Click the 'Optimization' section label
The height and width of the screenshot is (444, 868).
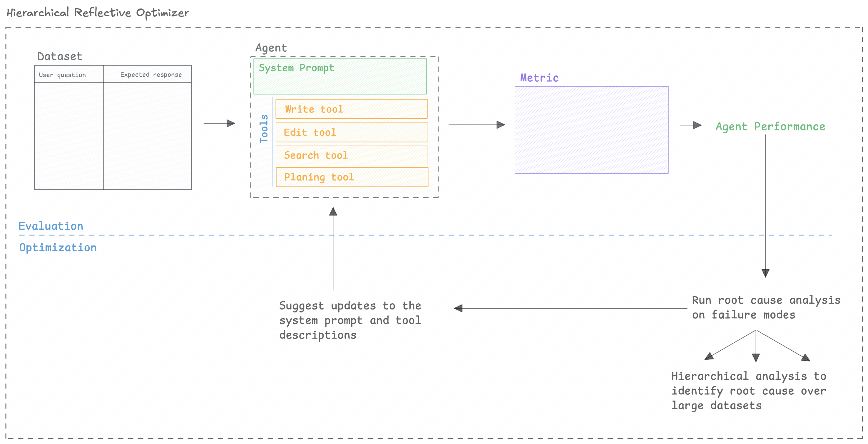pos(58,248)
